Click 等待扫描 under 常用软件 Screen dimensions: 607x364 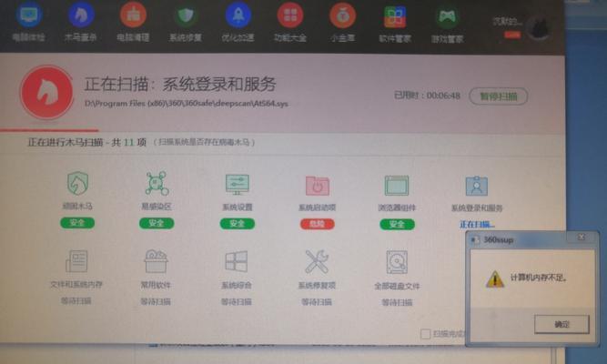[x=156, y=301]
